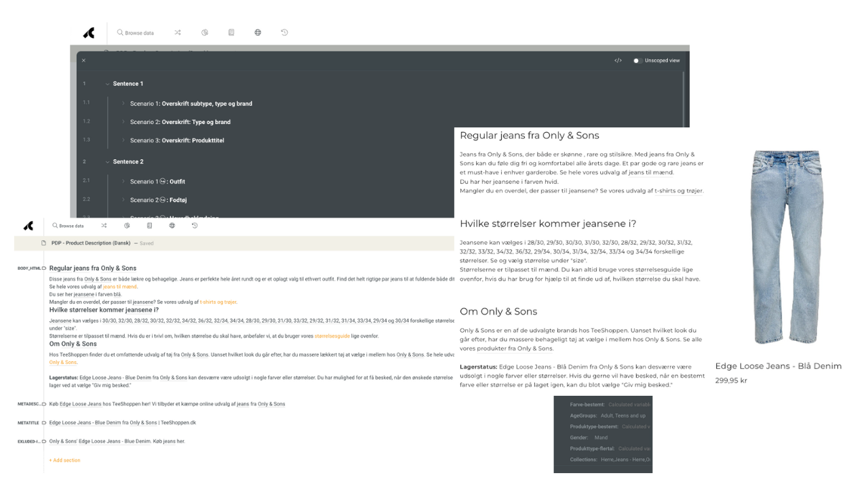Click the 299,95 kr price
This screenshot has height=488, width=868.
[x=731, y=381]
